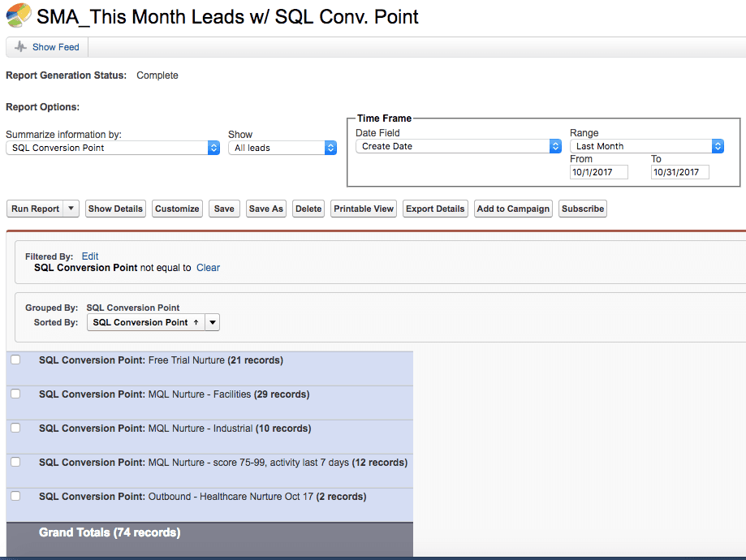Click the Customize button
Viewport: 746px width, 560px height.
pyautogui.click(x=177, y=209)
